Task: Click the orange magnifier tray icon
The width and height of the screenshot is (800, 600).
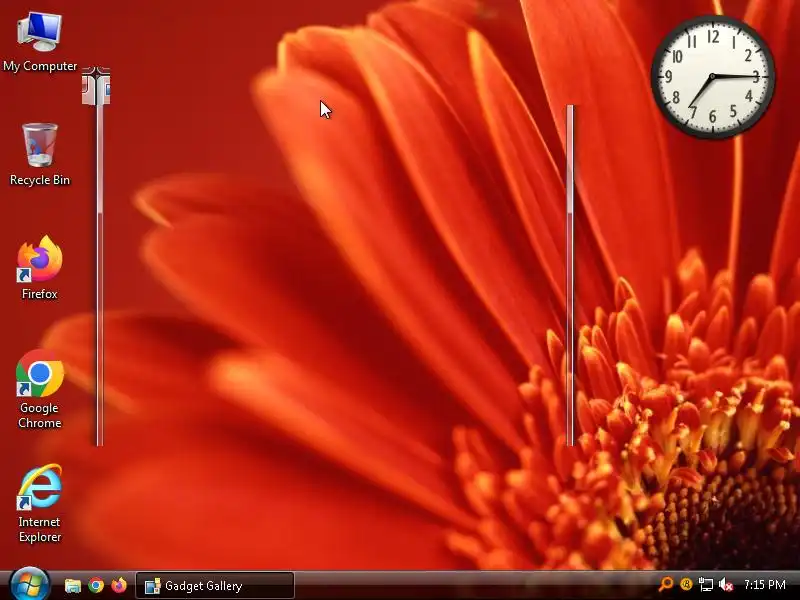Action: [666, 584]
